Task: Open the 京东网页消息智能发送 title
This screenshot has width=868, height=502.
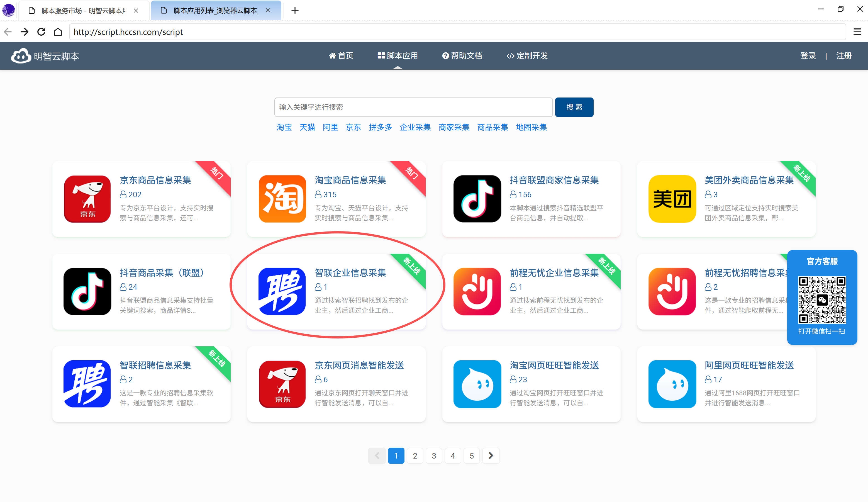Action: pos(359,365)
